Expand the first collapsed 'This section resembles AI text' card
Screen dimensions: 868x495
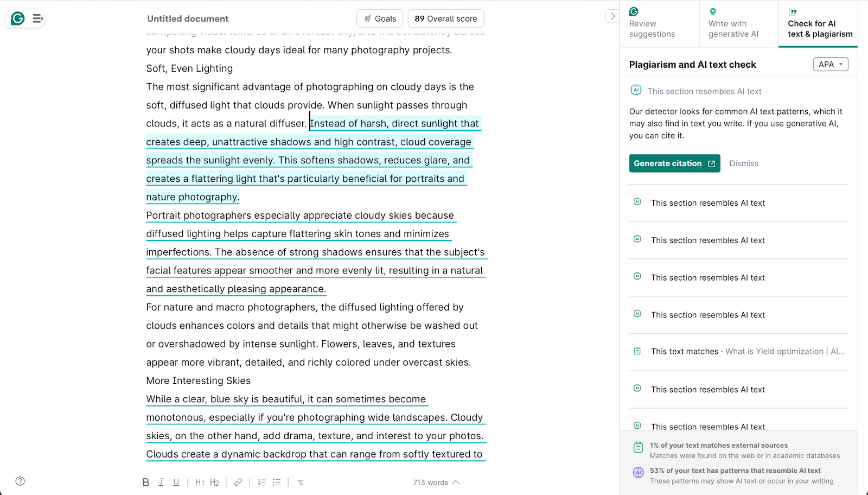click(738, 203)
